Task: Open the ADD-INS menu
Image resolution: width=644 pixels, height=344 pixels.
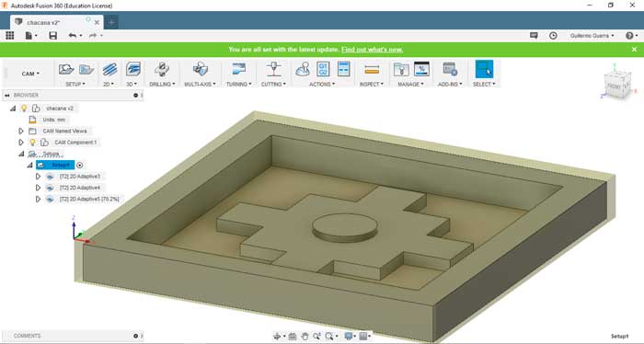Action: pos(450,84)
